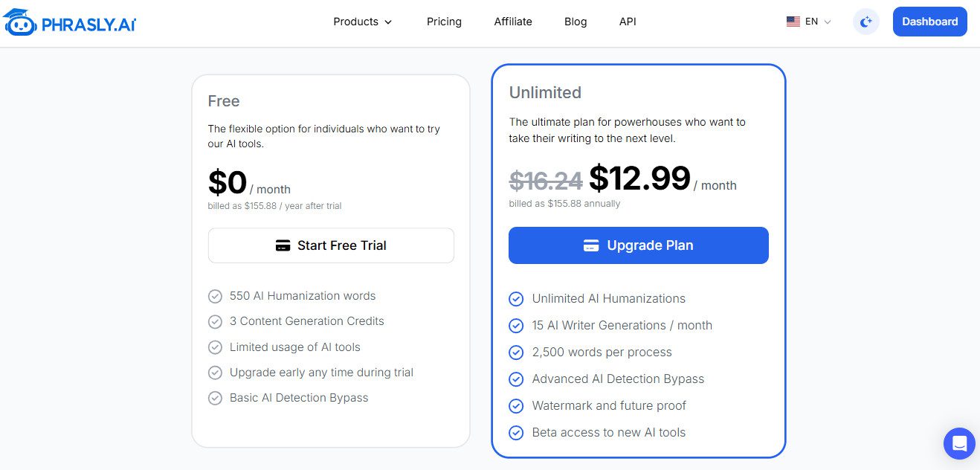Click the Phrasly.AI robot logo icon
Image resolution: width=980 pixels, height=470 pixels.
(x=21, y=22)
